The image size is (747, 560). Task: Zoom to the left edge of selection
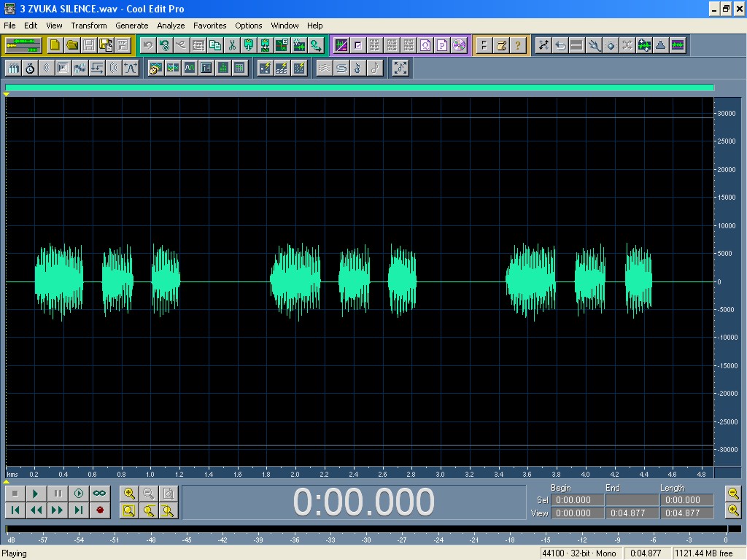149,510
